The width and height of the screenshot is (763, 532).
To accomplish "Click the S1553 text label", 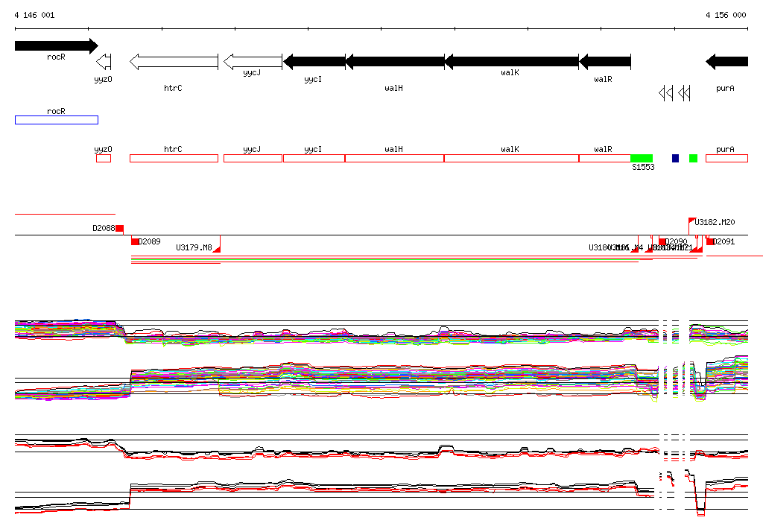I will [643, 167].
